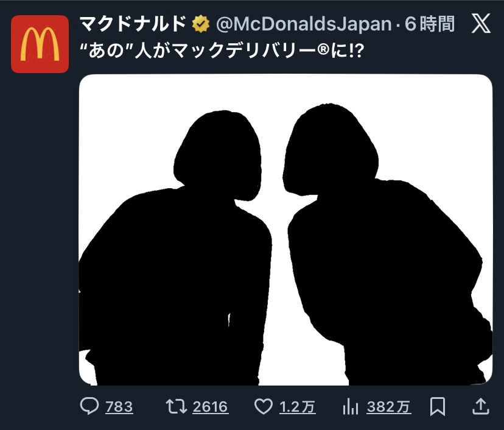504x430 pixels.
Task: Click the X logo
Action: tap(481, 24)
